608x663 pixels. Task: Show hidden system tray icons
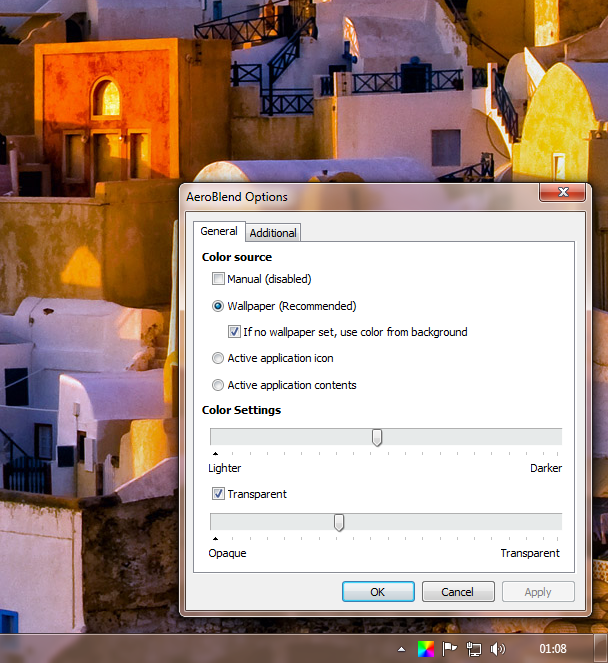402,649
